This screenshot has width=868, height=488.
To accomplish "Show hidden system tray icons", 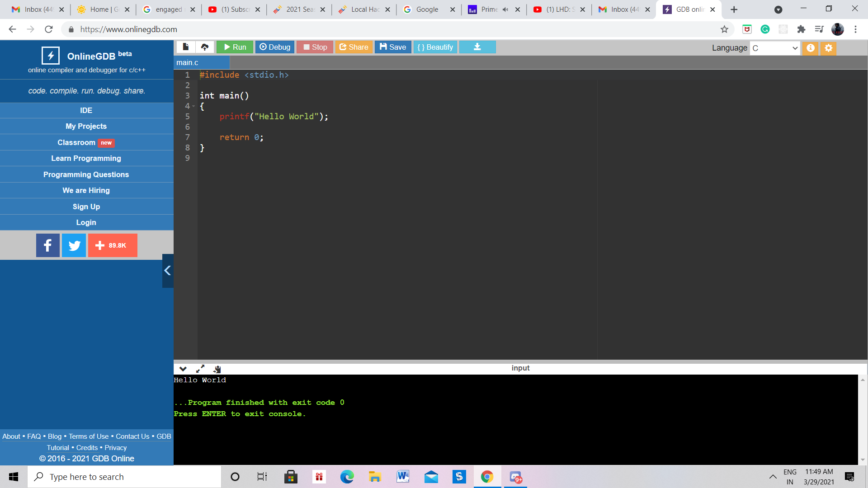I will click(x=773, y=477).
